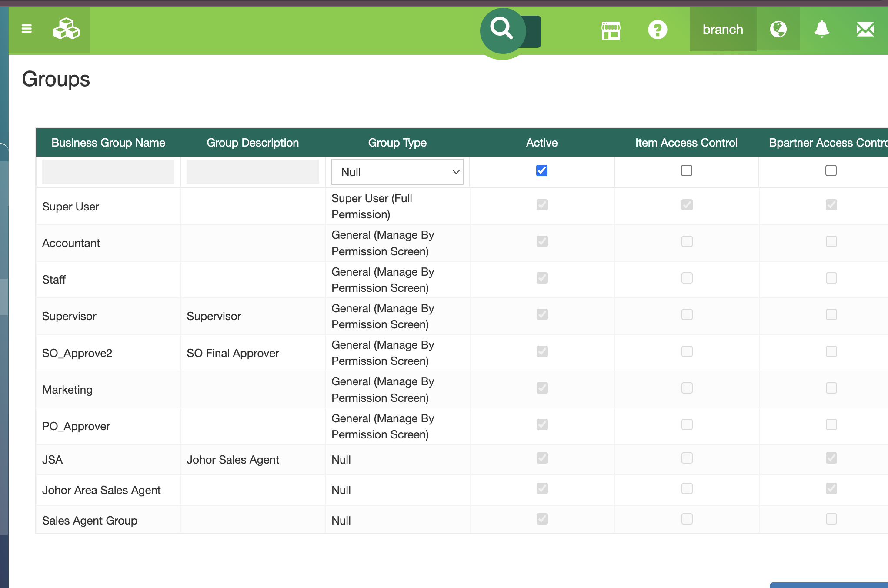
Task: Open the help question mark icon
Action: click(657, 30)
